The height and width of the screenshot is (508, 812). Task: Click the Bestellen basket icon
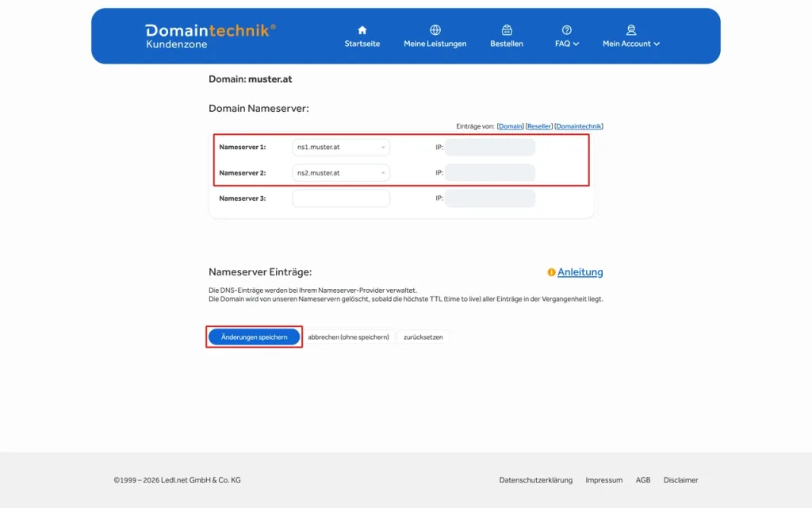[507, 30]
